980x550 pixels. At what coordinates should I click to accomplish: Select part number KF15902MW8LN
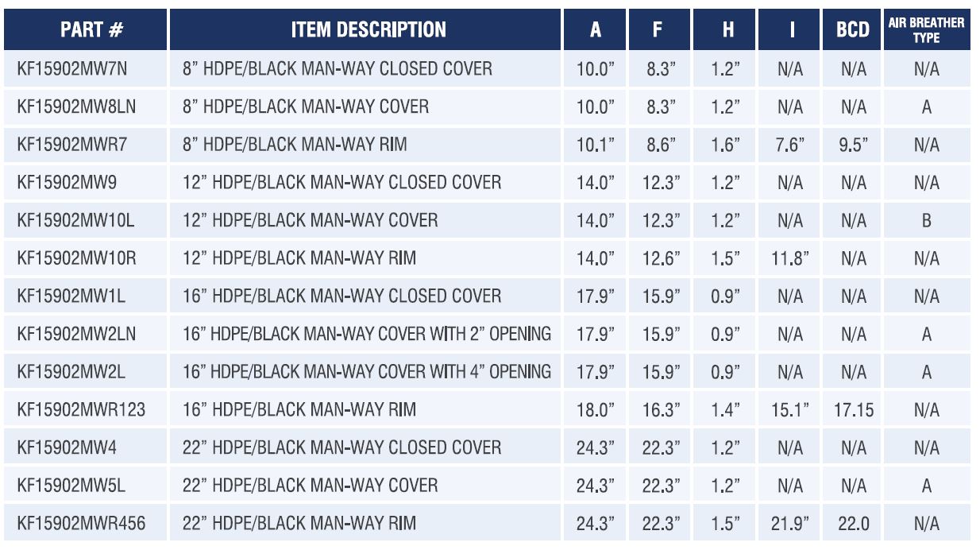point(76,107)
